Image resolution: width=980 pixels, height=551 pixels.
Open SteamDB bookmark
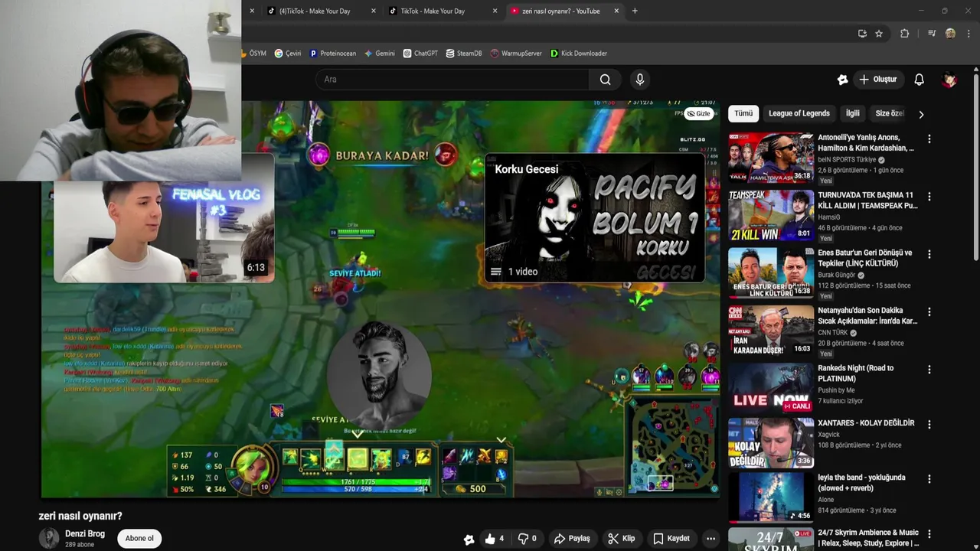463,54
